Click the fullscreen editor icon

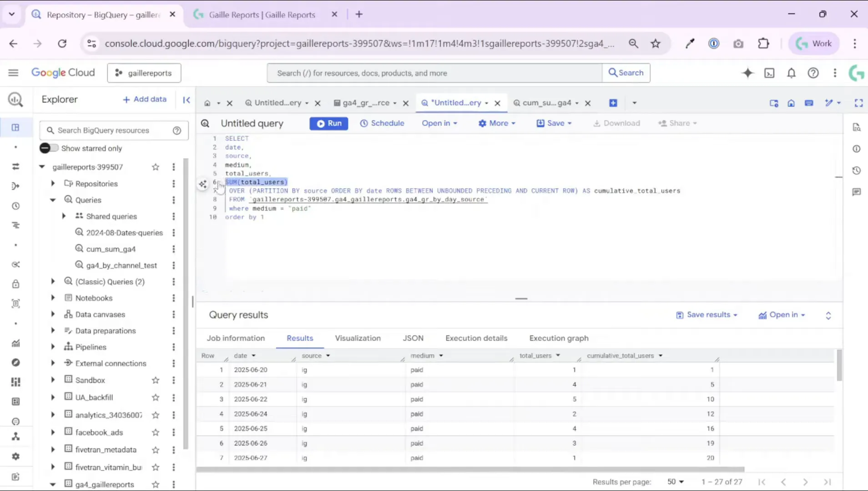[858, 103]
